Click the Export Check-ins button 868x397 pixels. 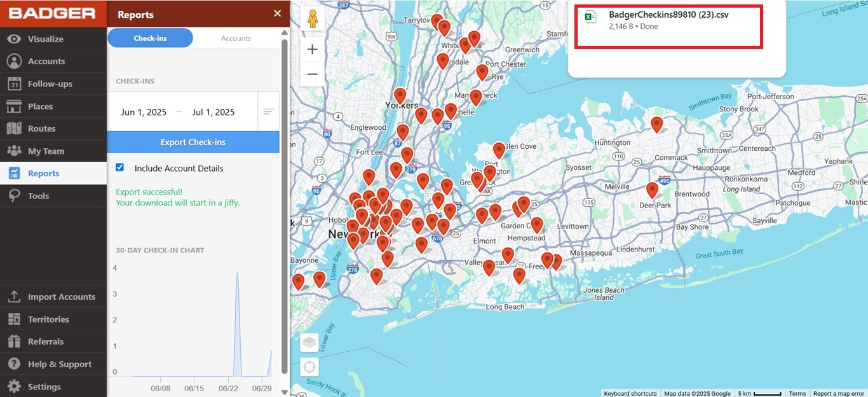[193, 142]
